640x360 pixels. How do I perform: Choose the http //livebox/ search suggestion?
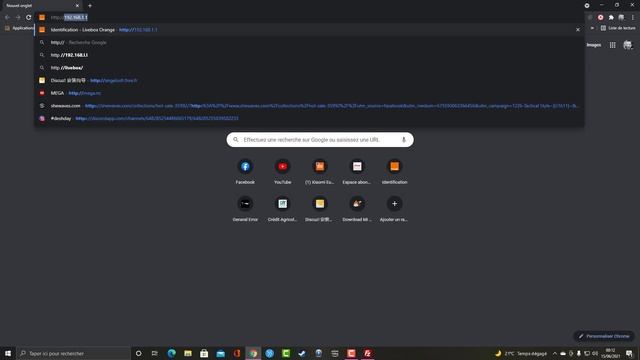(x=309, y=68)
